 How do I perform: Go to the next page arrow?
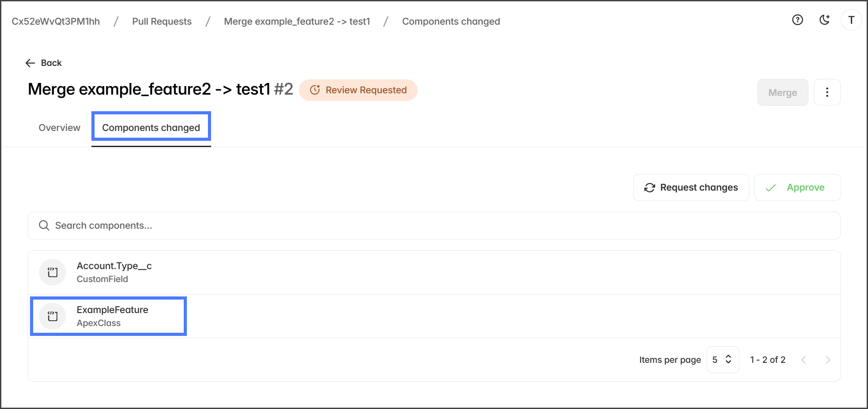828,360
